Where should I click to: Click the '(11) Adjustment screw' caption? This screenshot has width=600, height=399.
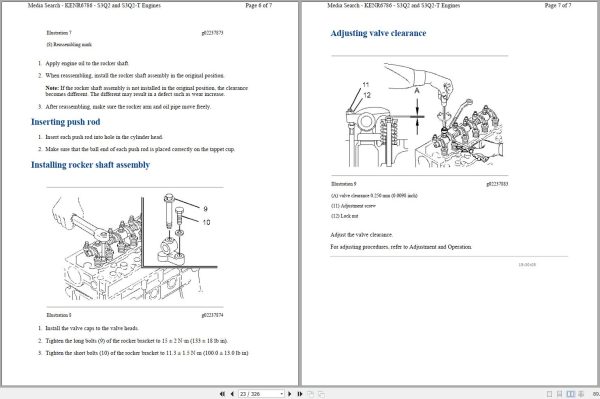[x=353, y=206]
